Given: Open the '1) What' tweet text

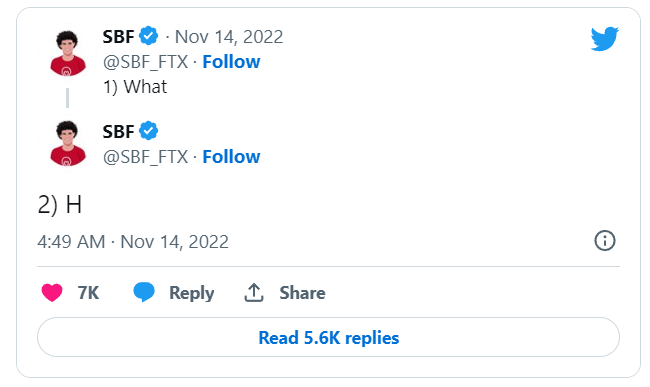Looking at the screenshot, I should [135, 87].
